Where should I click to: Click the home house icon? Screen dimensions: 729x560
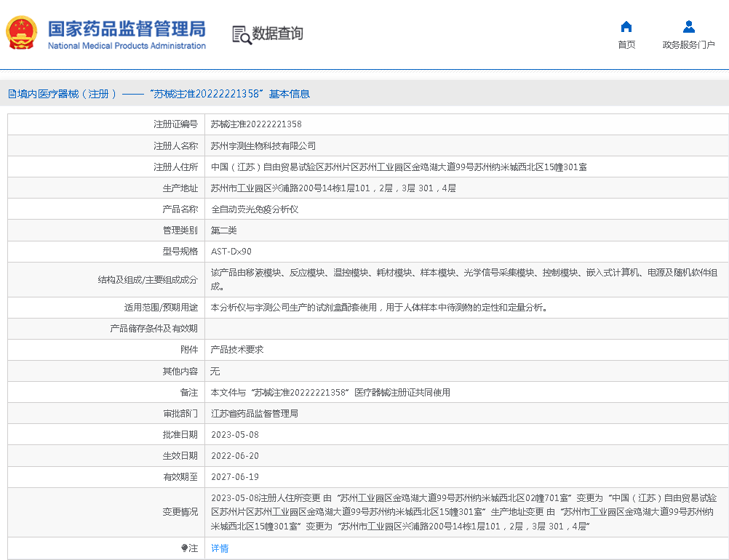pos(626,27)
